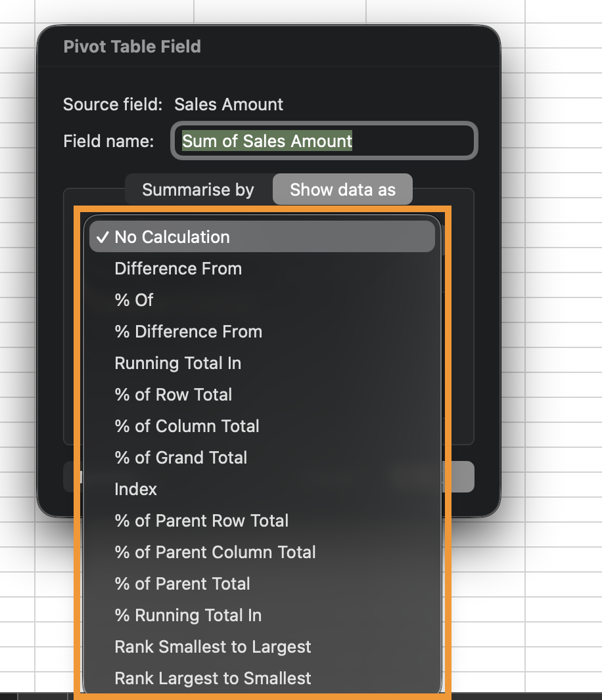Screen dimensions: 602x700
Task: Select % of Parent Row Total
Action: point(202,521)
